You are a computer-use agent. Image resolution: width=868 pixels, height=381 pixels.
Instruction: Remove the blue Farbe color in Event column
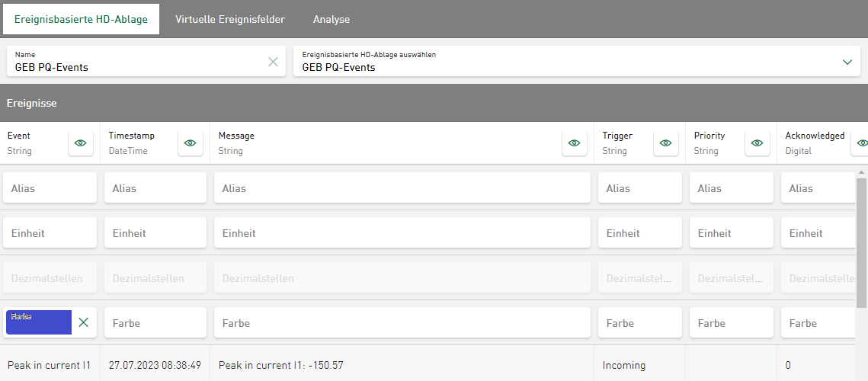(84, 322)
